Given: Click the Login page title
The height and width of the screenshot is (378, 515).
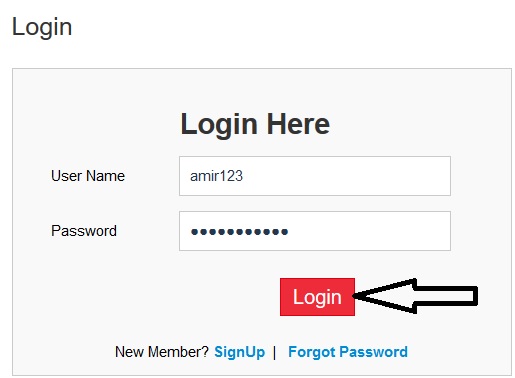Looking at the screenshot, I should click(42, 27).
